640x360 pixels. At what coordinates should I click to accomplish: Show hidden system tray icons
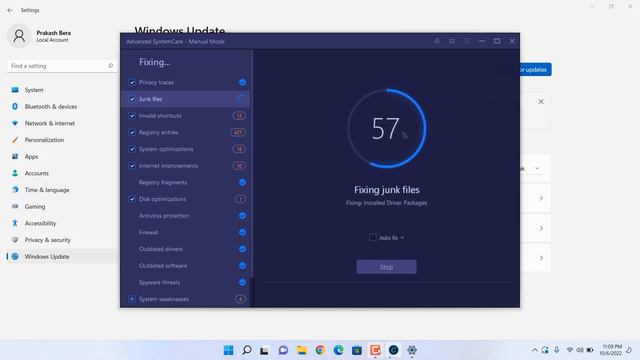click(x=535, y=350)
